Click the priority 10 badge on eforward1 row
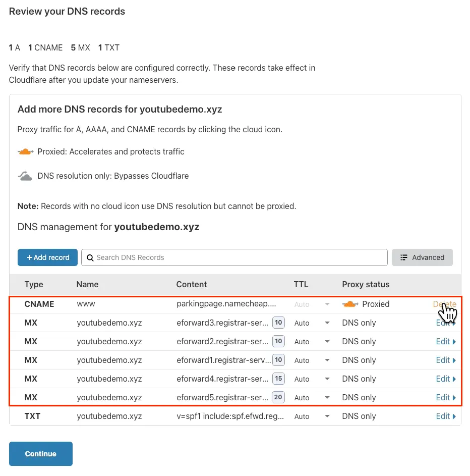 (278, 360)
